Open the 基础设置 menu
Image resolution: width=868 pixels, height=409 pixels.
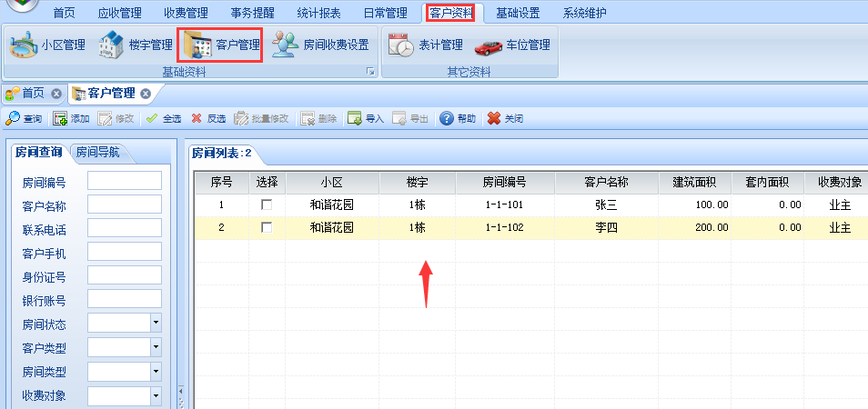518,13
